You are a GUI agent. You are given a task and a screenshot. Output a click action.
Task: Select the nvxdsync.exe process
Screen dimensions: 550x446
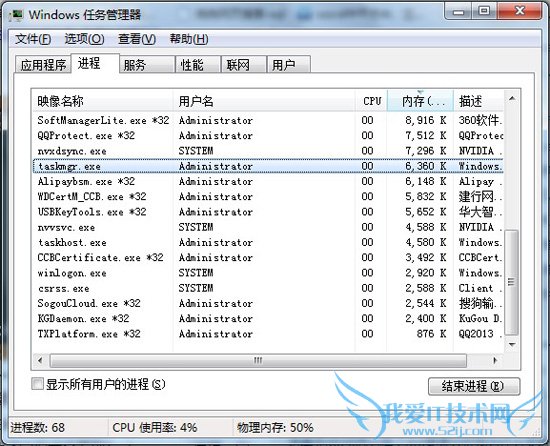(x=269, y=151)
